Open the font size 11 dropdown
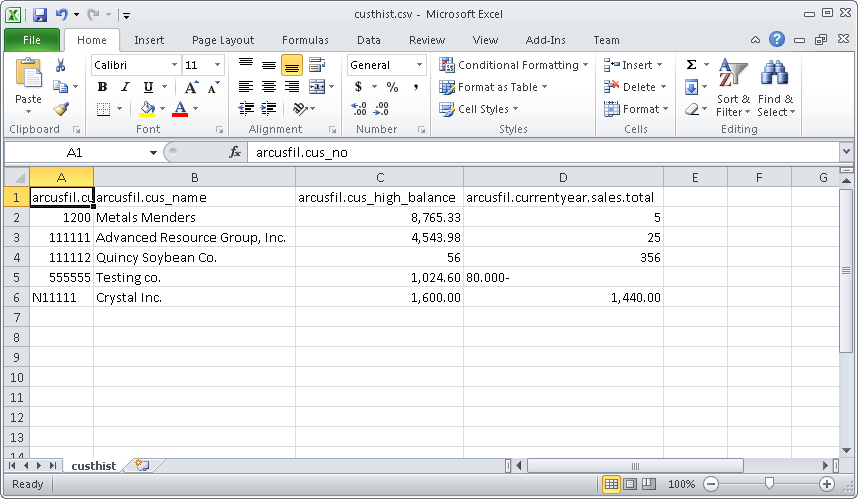Screen dimensions: 858x499 pos(217,65)
